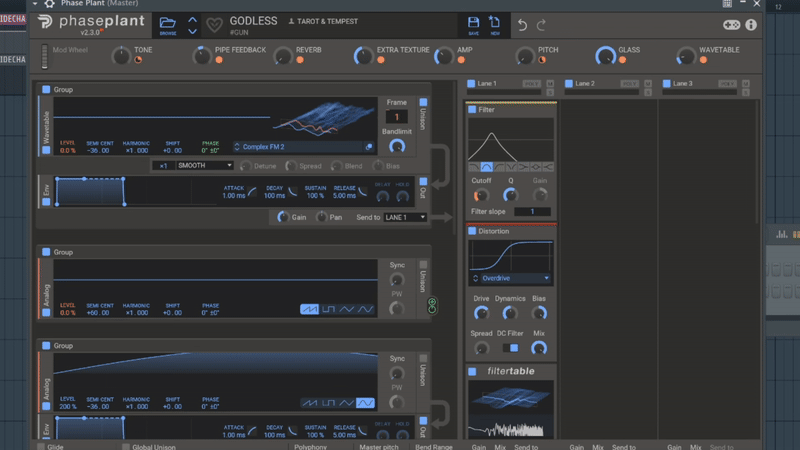Toggle POLY mode on Lane 1

tap(531, 83)
